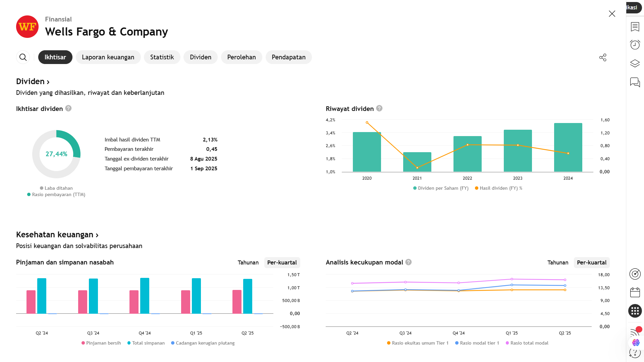Expand the Dividen section heading
644x362 pixels.
(x=33, y=81)
